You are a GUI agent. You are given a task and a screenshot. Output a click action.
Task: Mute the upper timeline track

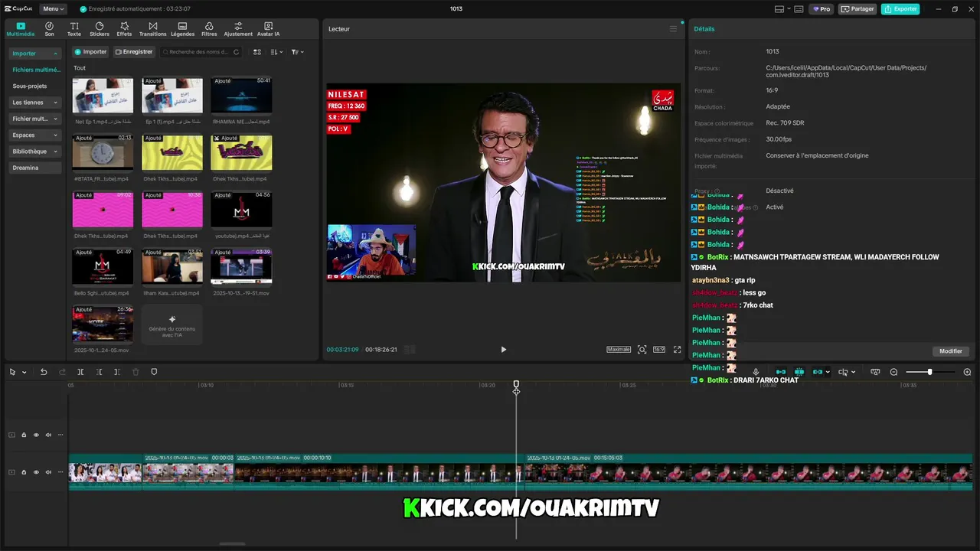coord(48,435)
